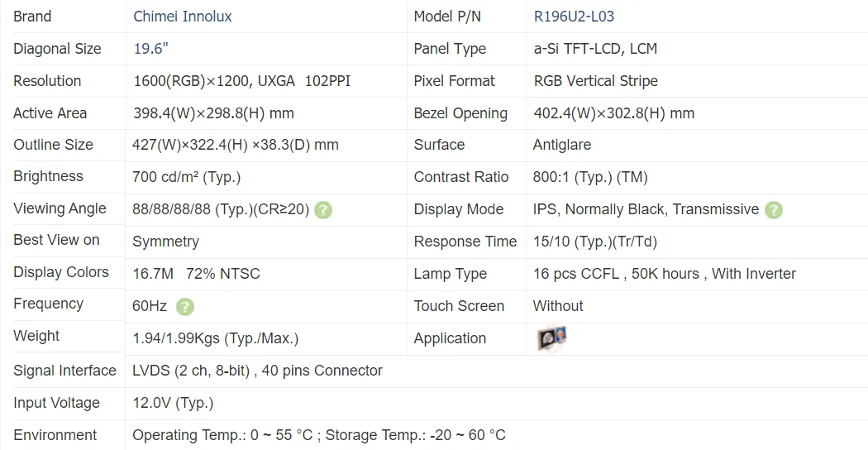The height and width of the screenshot is (450, 868).
Task: Click the Outline Size dimensions value
Action: [235, 145]
